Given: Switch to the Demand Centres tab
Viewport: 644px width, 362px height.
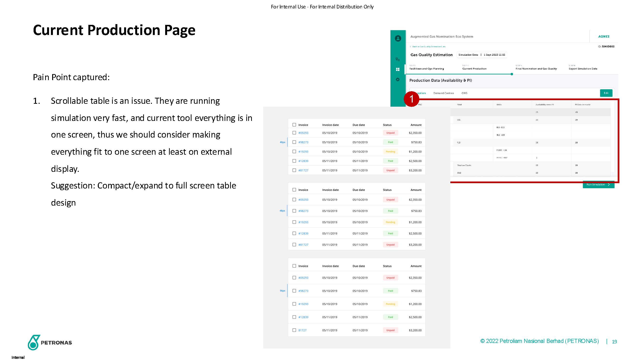Looking at the screenshot, I should tap(444, 93).
